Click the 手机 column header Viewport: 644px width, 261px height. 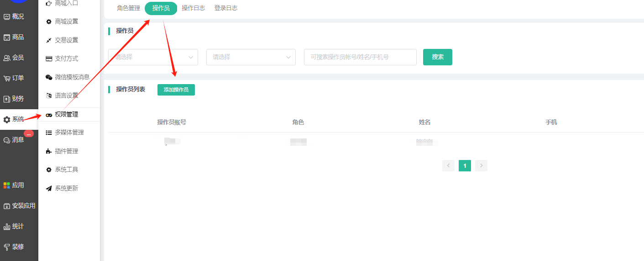(551, 123)
